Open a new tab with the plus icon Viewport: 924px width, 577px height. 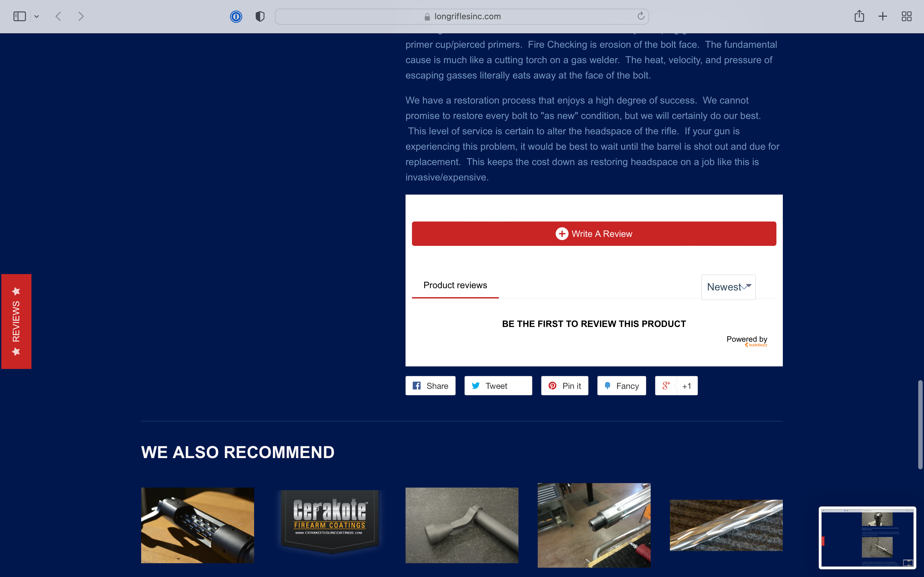pyautogui.click(x=882, y=16)
